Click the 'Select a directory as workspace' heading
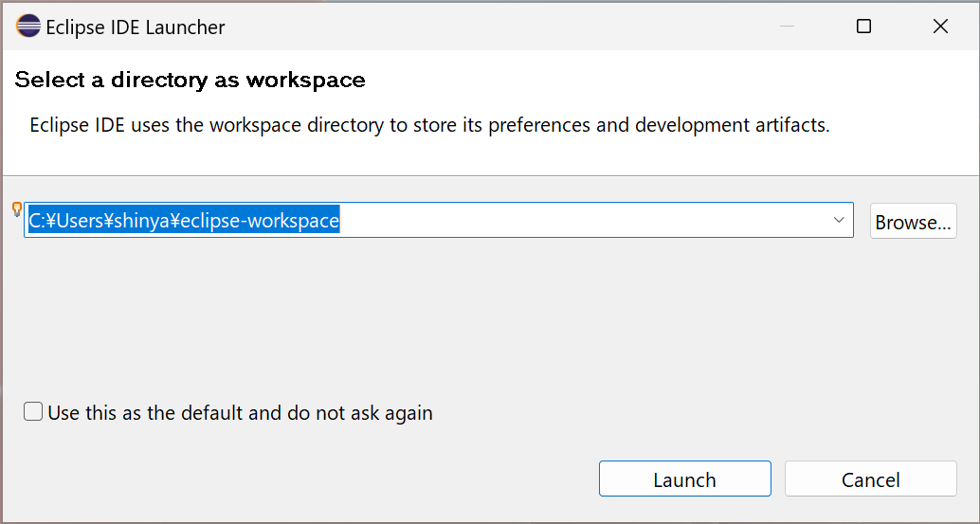Image resolution: width=980 pixels, height=524 pixels. pos(190,81)
